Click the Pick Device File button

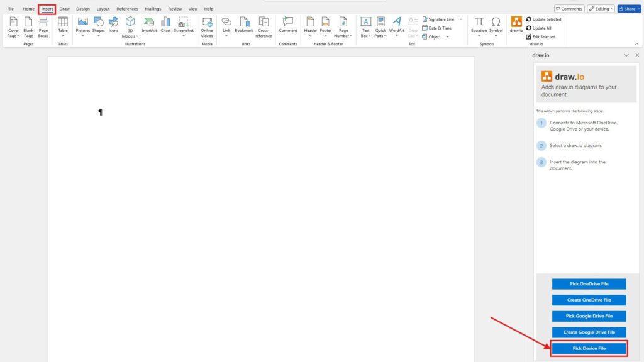588,348
